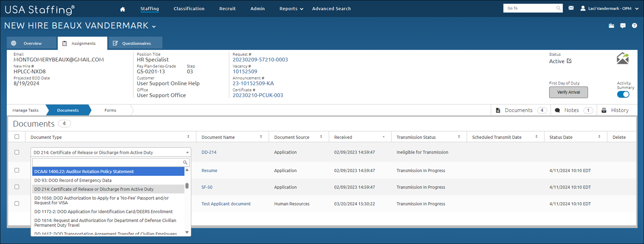Viewport: 644px width, 244px height.
Task: Open the SF-50 document link
Action: 207,187
